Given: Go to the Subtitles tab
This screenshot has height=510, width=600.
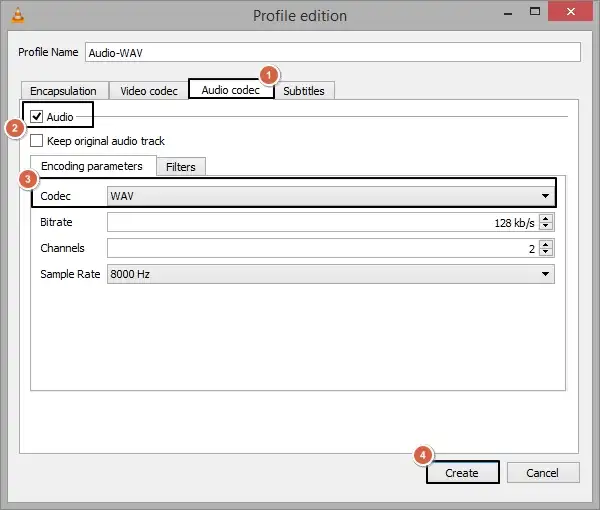Looking at the screenshot, I should [x=304, y=91].
